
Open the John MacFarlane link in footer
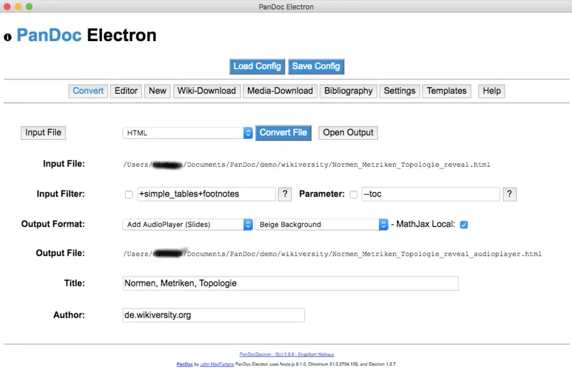click(x=217, y=363)
